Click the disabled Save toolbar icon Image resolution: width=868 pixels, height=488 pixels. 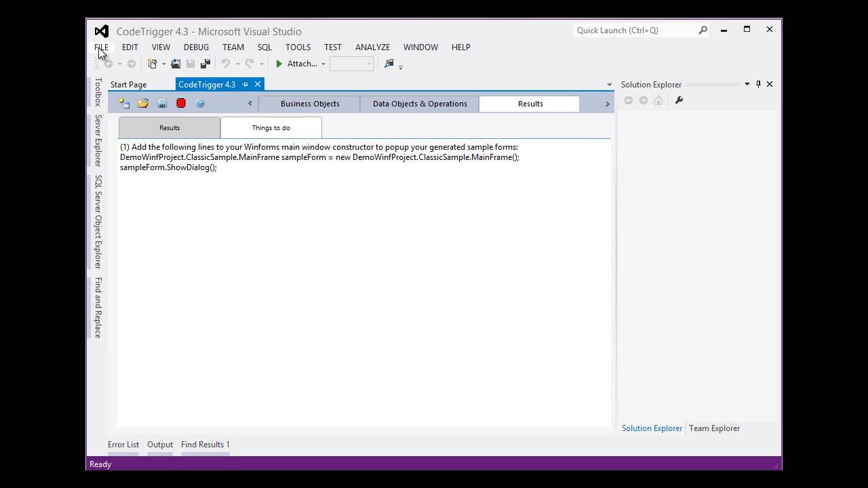coord(191,64)
